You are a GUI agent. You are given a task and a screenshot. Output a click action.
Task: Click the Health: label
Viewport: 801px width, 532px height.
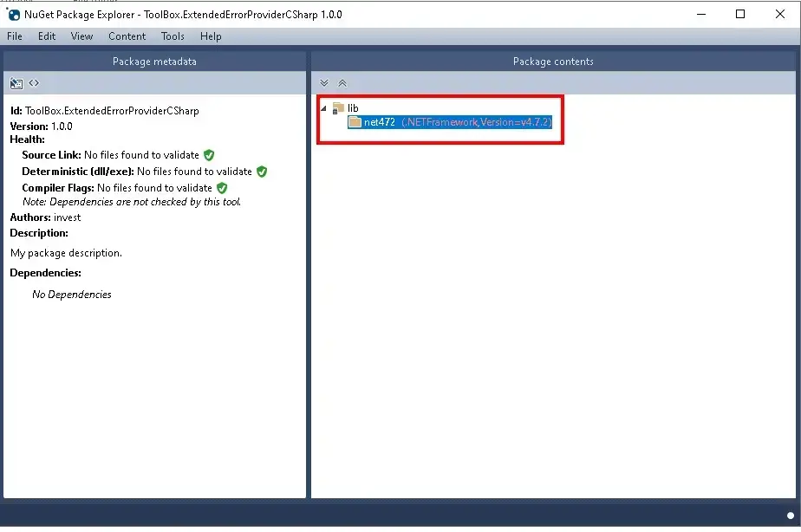click(27, 139)
